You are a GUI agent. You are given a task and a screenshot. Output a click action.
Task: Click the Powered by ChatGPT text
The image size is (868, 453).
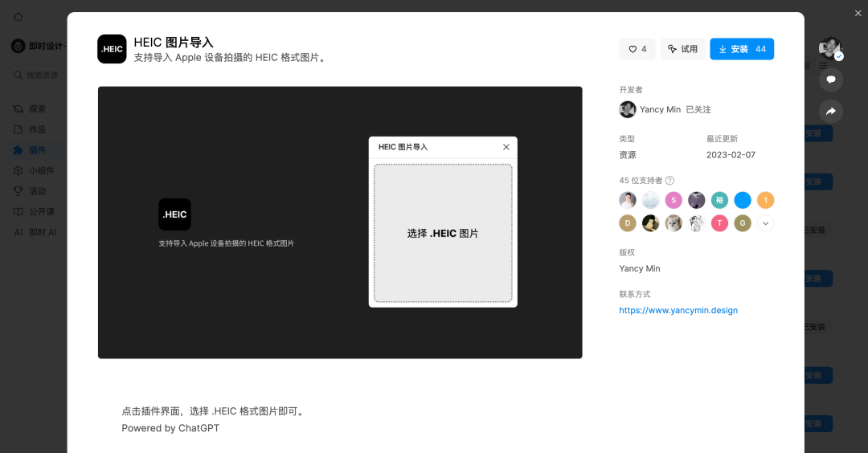click(170, 428)
